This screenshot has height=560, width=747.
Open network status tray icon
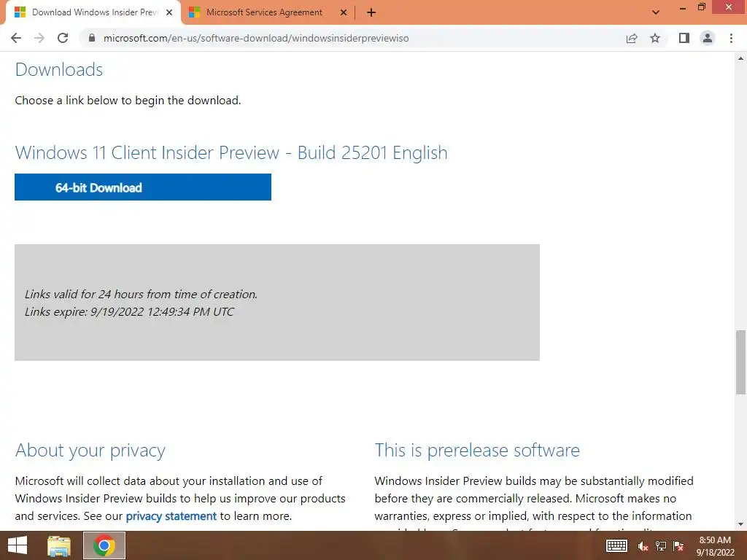click(x=661, y=546)
